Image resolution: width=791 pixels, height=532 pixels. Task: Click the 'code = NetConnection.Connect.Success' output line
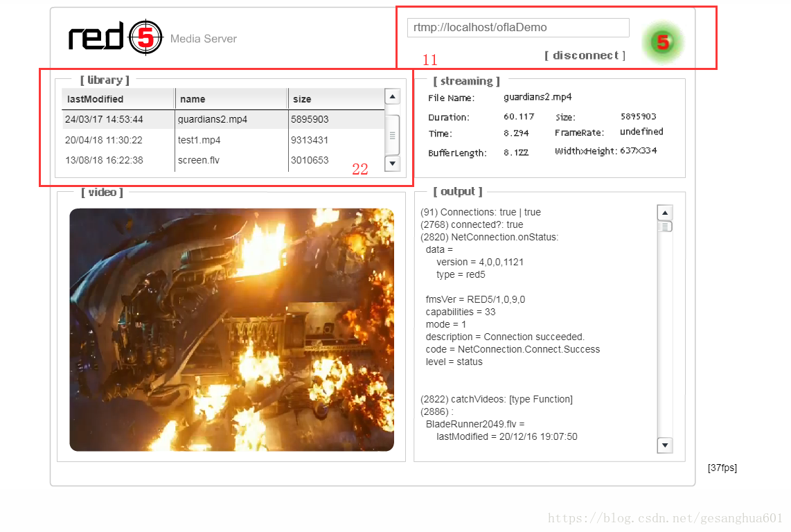(513, 349)
